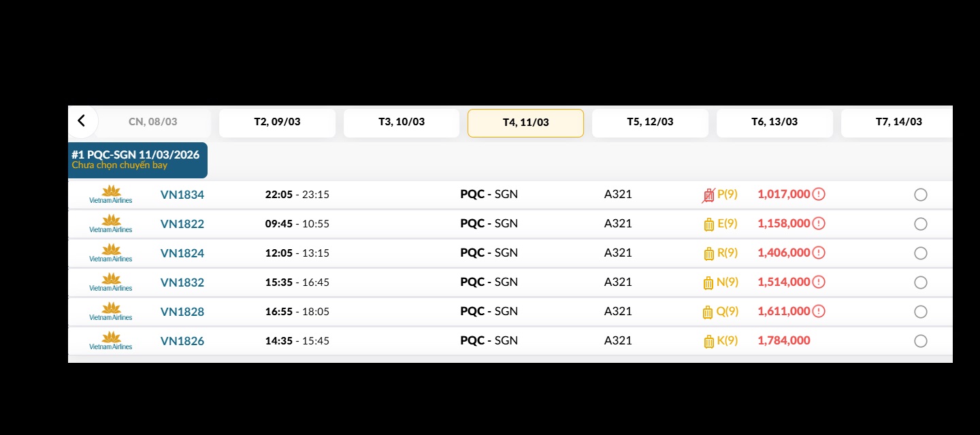
Task: Click the info icon next to 1,514,000
Action: point(819,283)
